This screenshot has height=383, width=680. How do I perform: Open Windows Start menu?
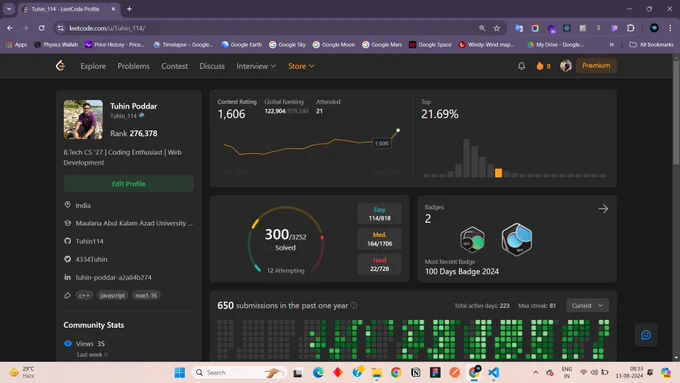pos(180,373)
